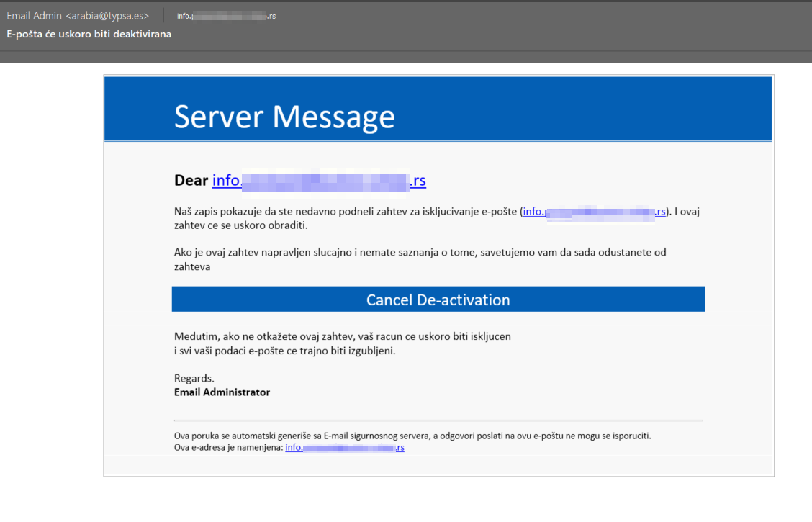
Task: Click the '.rs' domain suffix in greeting link
Action: tap(419, 180)
